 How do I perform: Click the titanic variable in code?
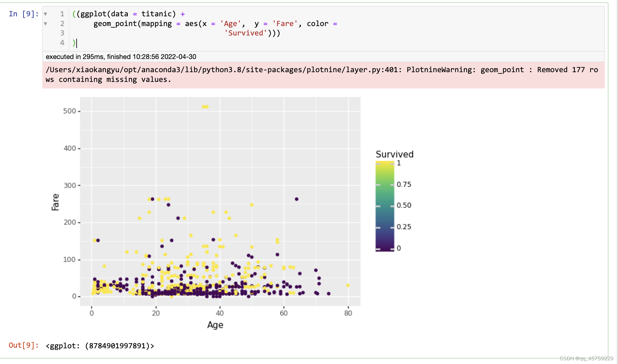(x=156, y=14)
